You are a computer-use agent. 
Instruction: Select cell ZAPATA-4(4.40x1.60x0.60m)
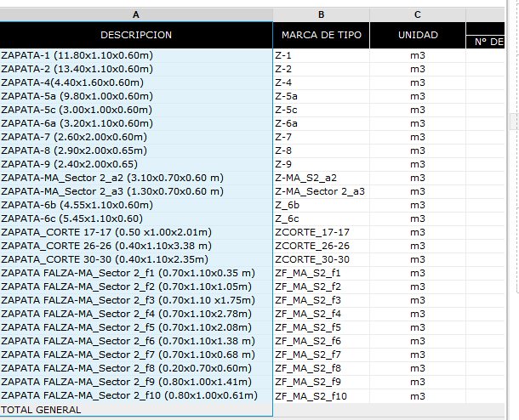(136, 82)
